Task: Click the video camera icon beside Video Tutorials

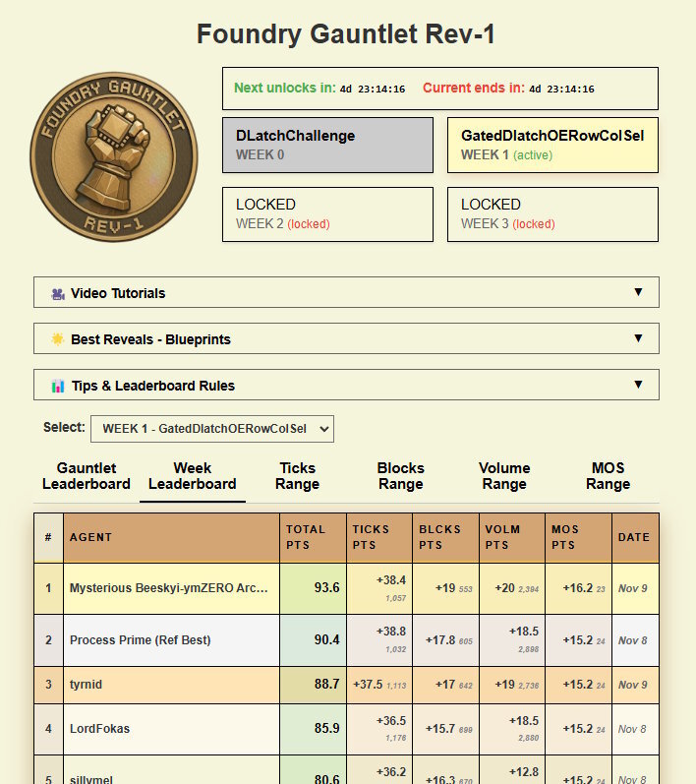Action: pos(58,294)
